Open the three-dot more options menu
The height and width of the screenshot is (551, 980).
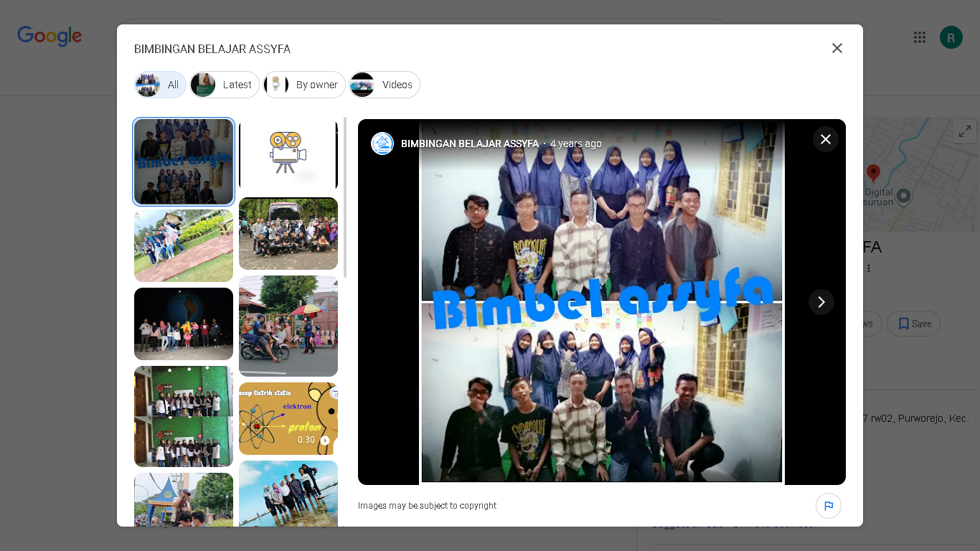[x=869, y=268]
